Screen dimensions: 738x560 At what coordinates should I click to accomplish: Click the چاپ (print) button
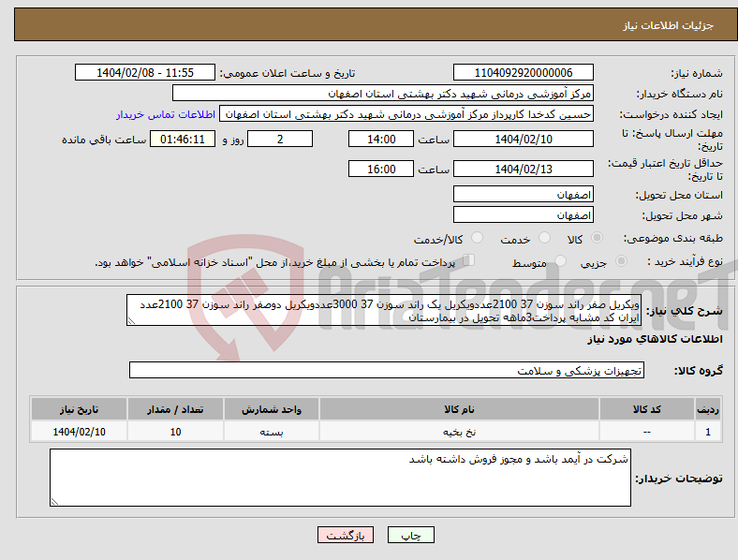coord(410,535)
